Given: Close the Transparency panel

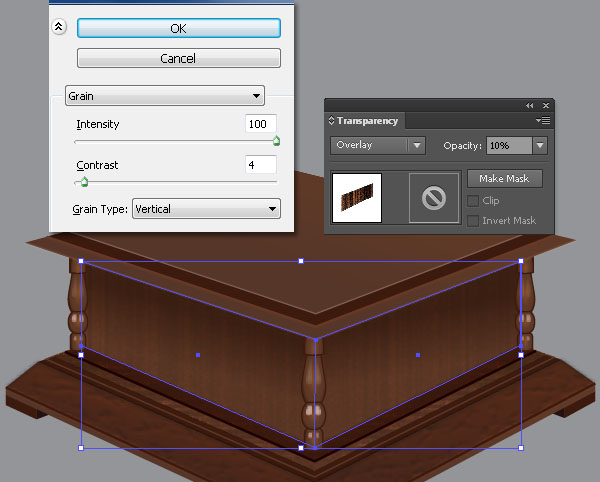Looking at the screenshot, I should (x=546, y=105).
